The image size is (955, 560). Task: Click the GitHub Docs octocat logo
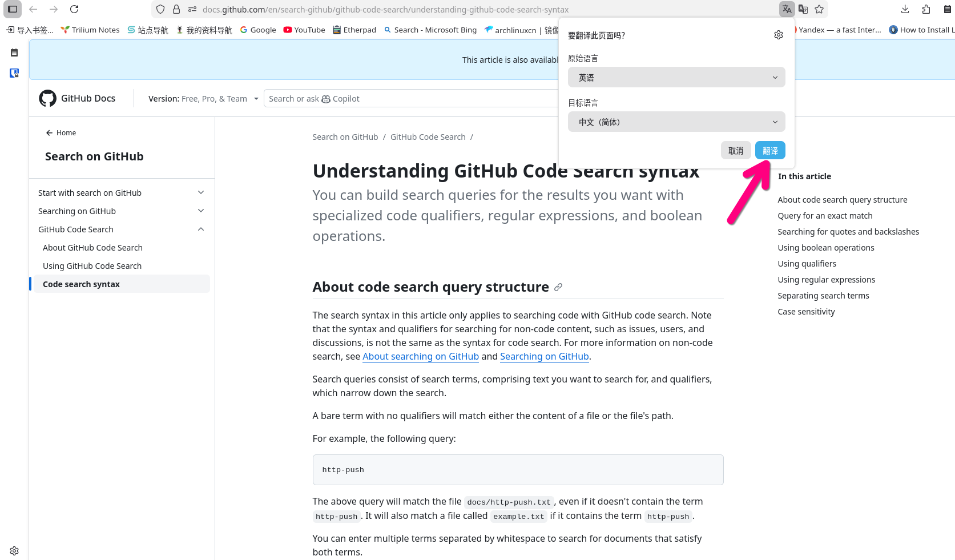(48, 98)
